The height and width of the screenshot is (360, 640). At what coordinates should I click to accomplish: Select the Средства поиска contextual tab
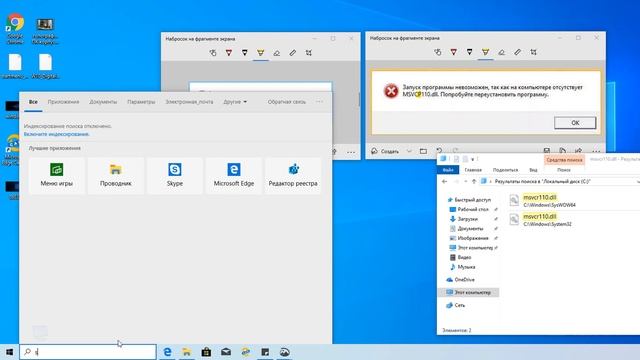[564, 160]
